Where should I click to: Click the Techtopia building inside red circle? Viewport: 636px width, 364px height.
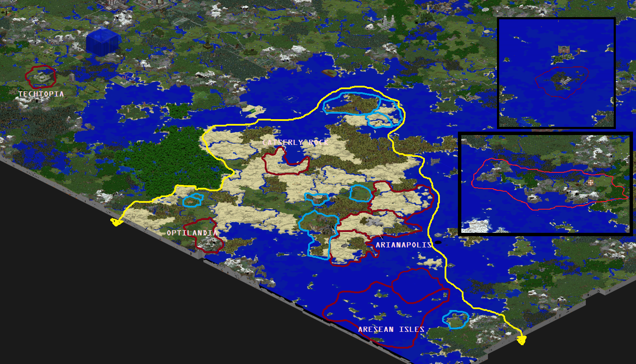click(x=41, y=77)
